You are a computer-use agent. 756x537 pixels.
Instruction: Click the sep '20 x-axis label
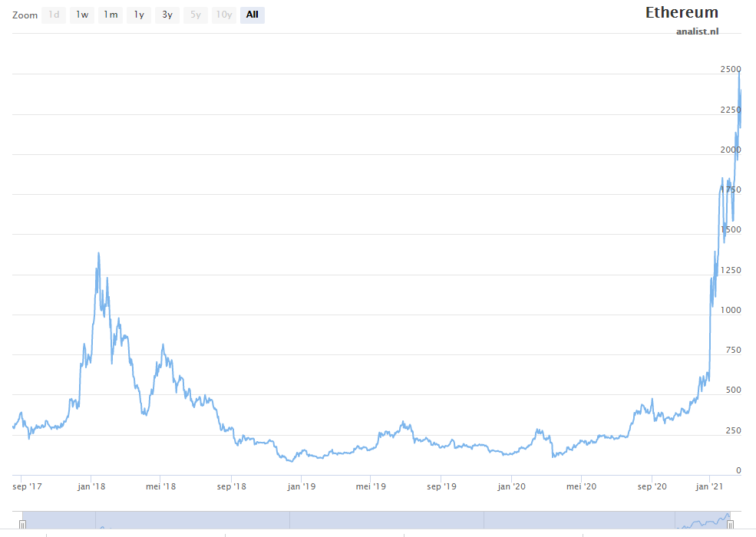(652, 486)
